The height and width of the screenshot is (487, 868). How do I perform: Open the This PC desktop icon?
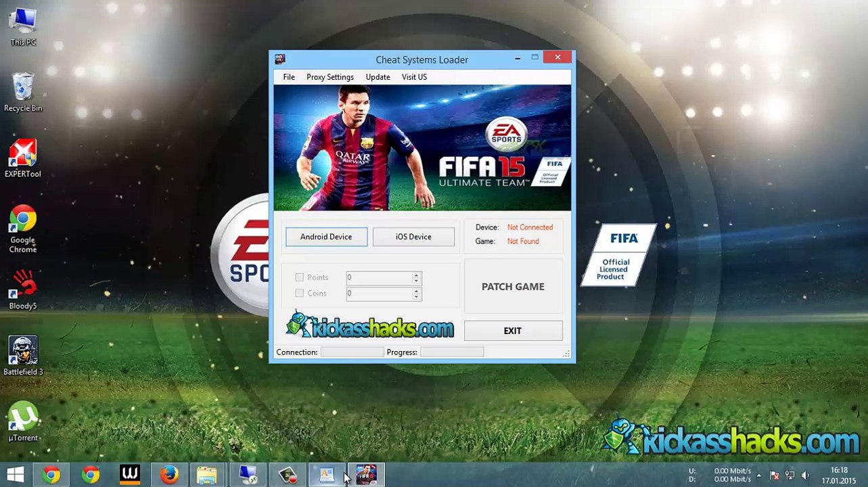click(22, 27)
